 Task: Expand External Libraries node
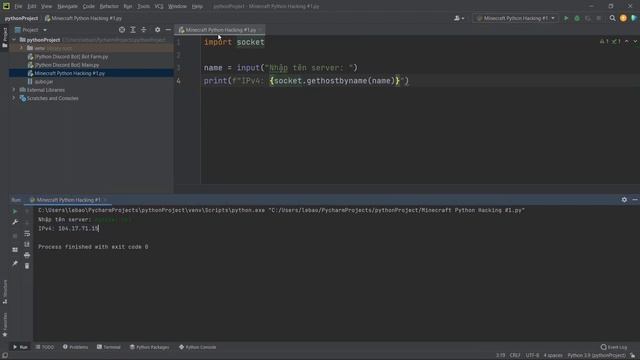tap(14, 90)
